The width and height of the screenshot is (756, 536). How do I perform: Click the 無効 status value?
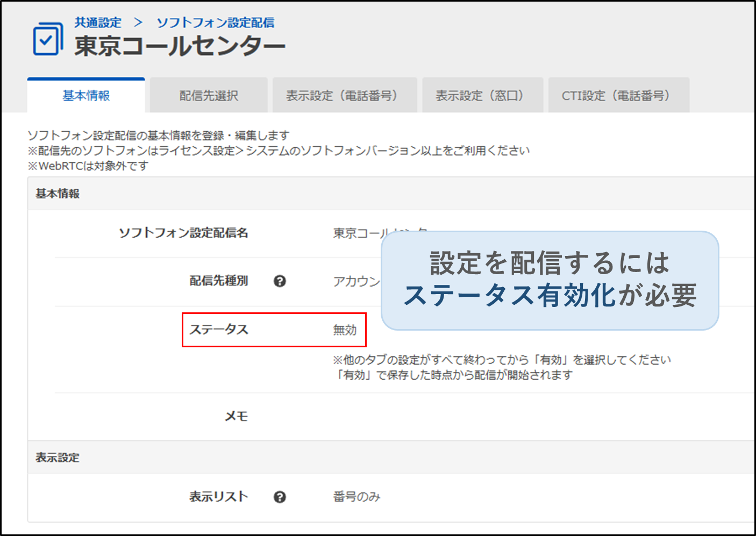click(345, 330)
